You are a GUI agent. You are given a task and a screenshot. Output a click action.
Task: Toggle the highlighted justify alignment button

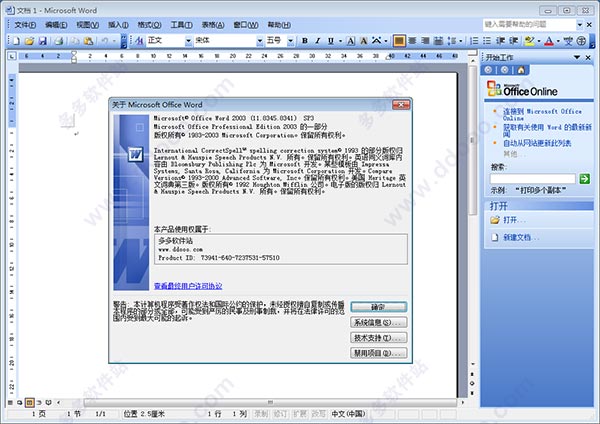pyautogui.click(x=399, y=41)
